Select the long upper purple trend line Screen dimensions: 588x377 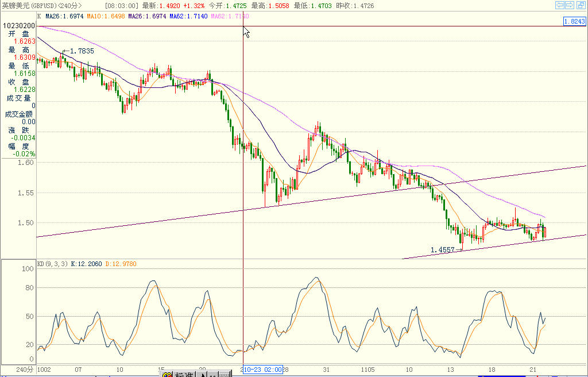click(311, 201)
